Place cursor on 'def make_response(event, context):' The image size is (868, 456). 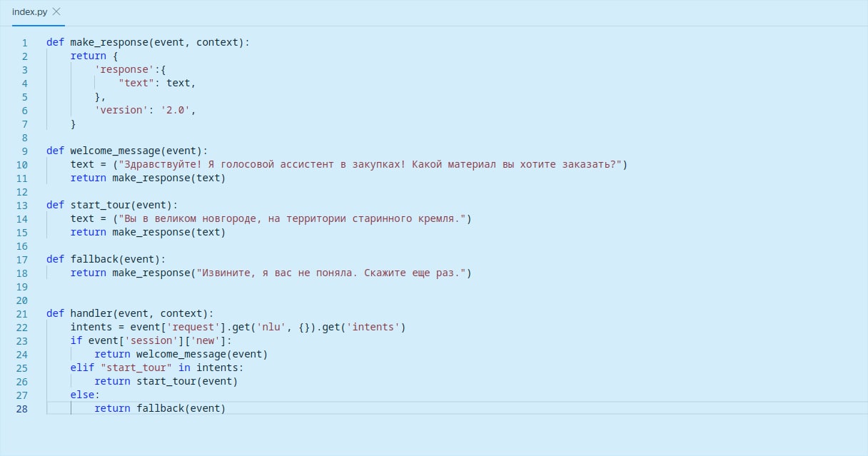click(148, 43)
